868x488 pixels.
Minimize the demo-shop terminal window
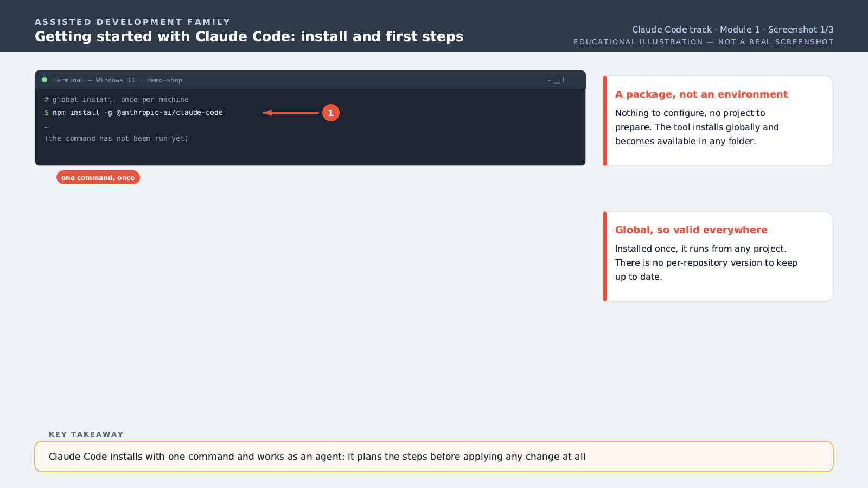(x=550, y=80)
